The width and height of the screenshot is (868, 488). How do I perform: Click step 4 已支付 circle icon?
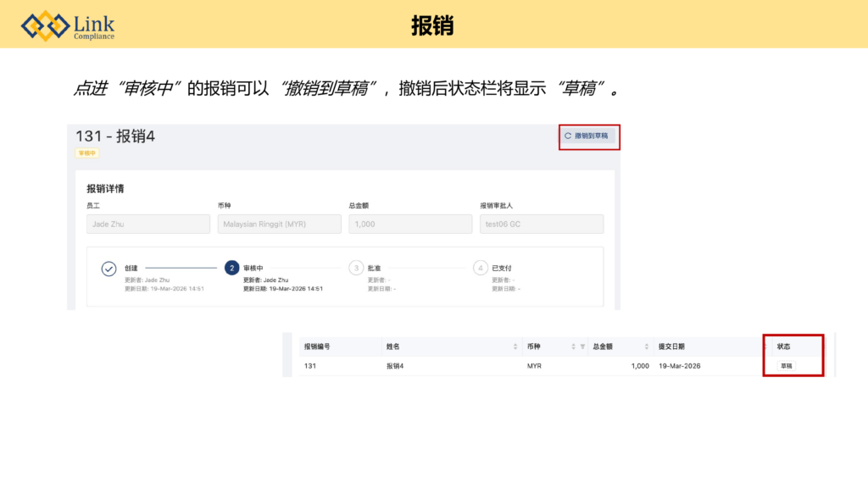point(481,269)
